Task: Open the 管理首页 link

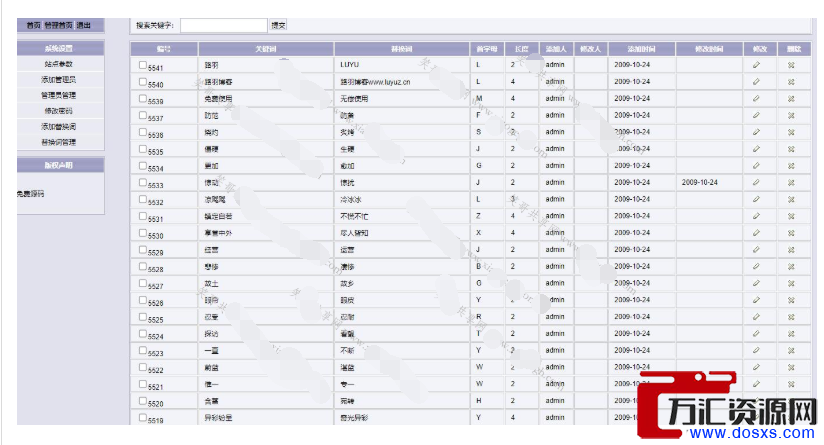Action: [x=58, y=25]
